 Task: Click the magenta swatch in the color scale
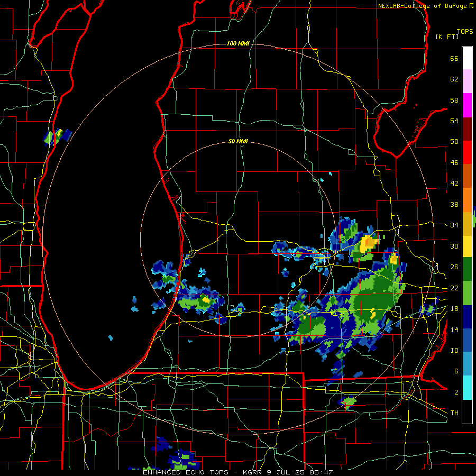point(467,105)
